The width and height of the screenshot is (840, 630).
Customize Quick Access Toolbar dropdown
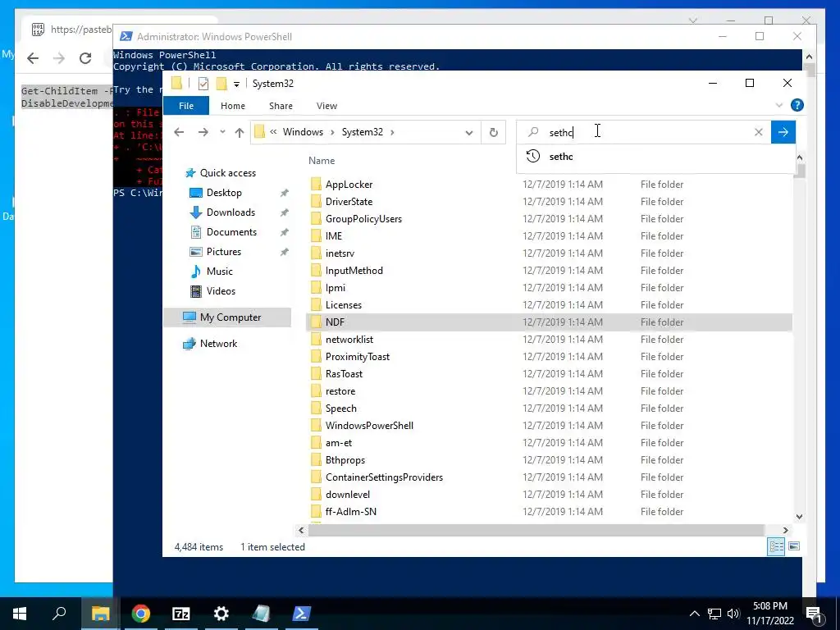pos(236,84)
